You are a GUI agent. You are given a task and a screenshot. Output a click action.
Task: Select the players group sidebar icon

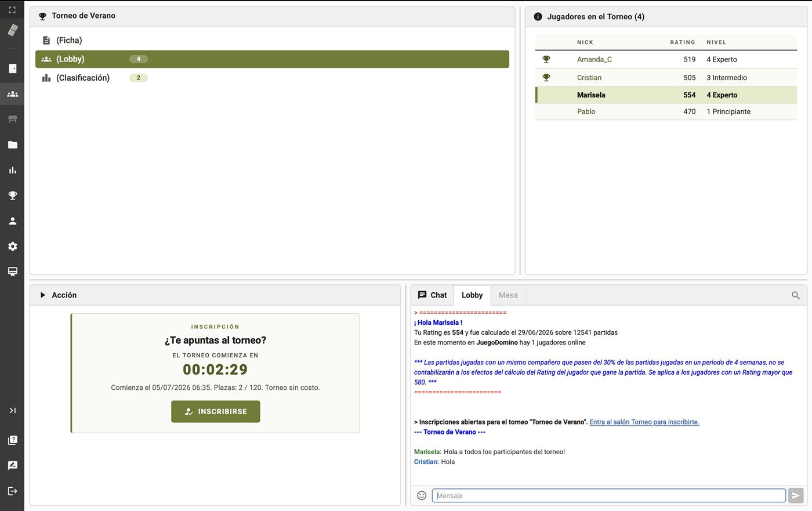(x=12, y=94)
